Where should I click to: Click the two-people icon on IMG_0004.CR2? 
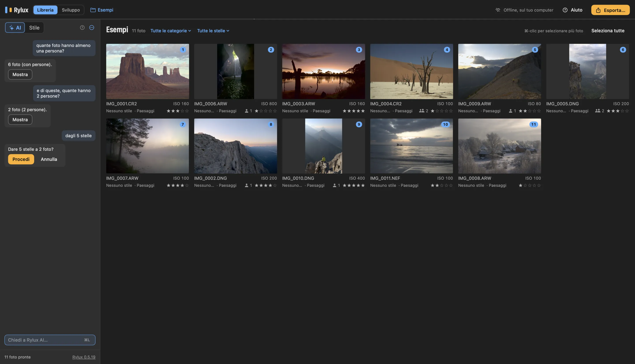tap(422, 111)
